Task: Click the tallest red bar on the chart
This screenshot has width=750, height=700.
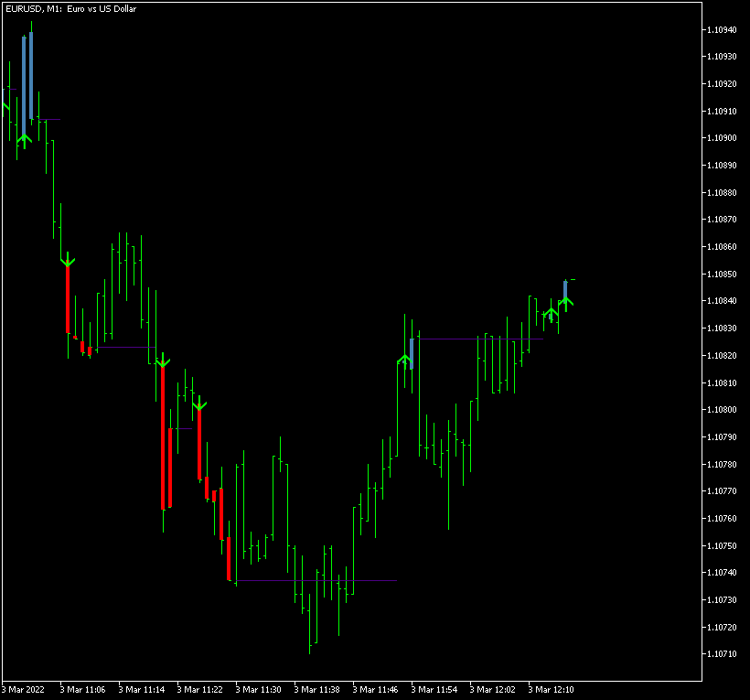Action: point(163,437)
